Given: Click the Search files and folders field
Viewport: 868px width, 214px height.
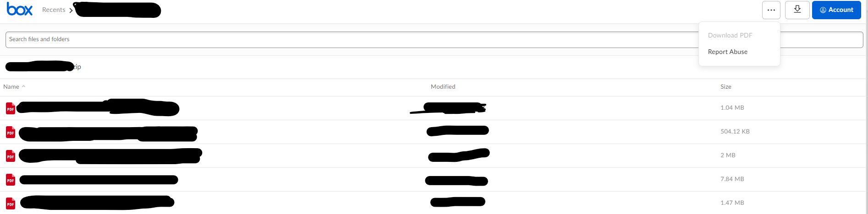Looking at the screenshot, I should [x=434, y=40].
